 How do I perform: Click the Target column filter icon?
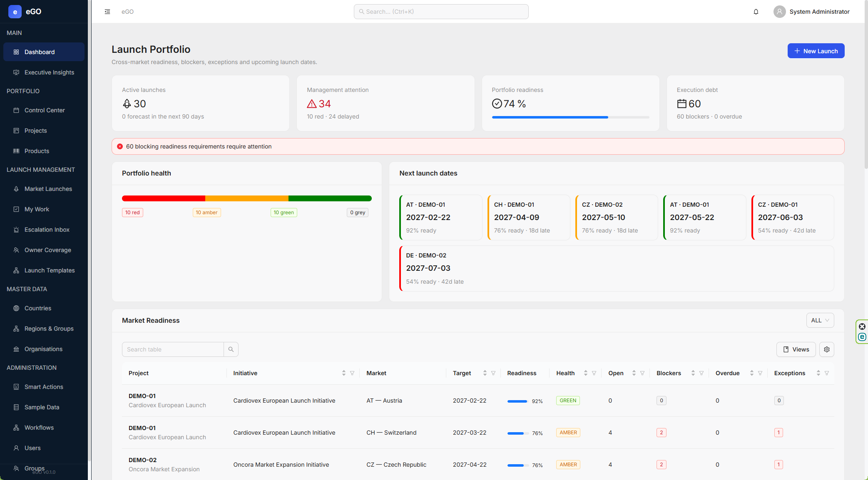[493, 373]
